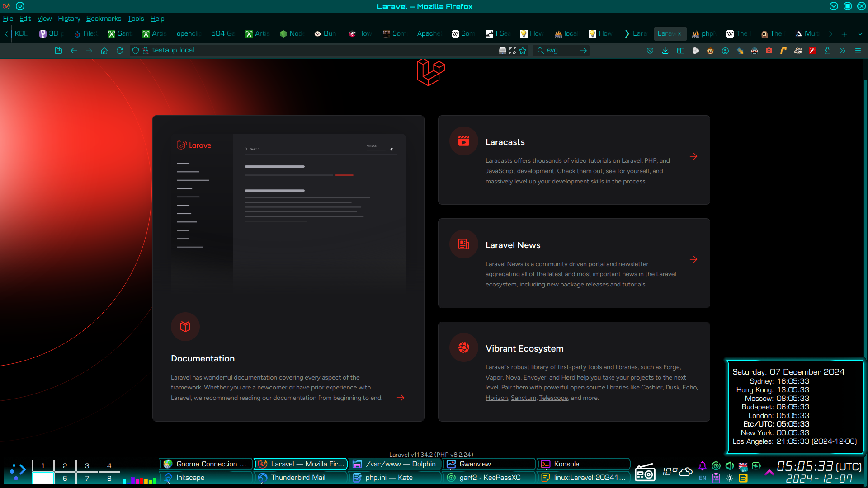Open the Extensions puzzle-piece menu

[827, 51]
